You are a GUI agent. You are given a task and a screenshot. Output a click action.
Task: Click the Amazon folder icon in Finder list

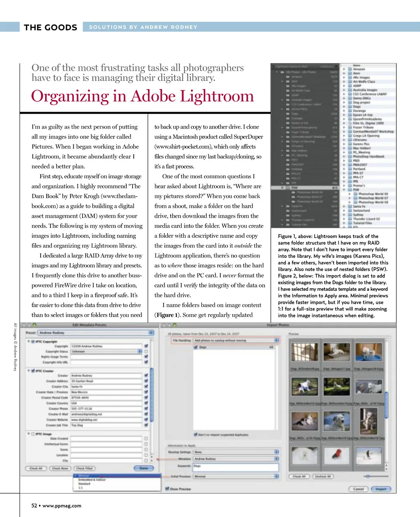(x=350, y=69)
